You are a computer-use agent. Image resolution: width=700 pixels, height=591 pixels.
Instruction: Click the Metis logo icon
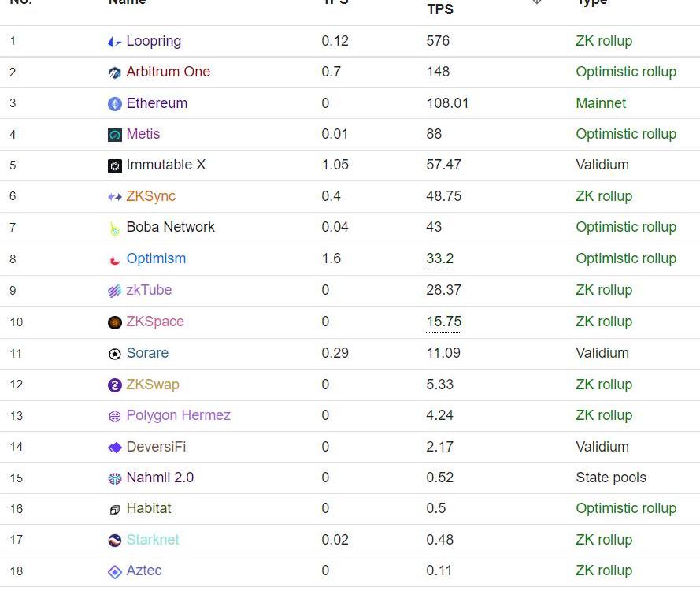(115, 135)
